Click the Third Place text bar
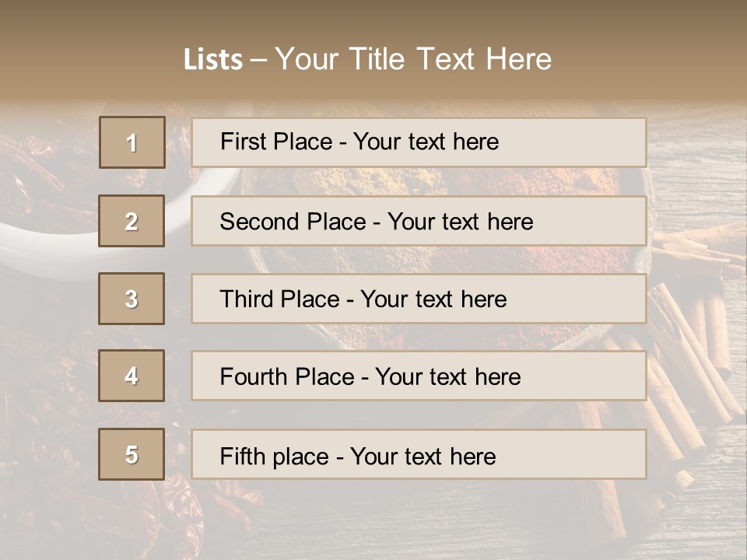Viewport: 747px width, 560px height. pyautogui.click(x=419, y=299)
